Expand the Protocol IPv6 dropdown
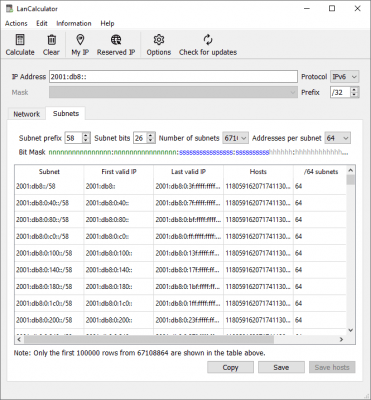The image size is (371, 400). 344,77
